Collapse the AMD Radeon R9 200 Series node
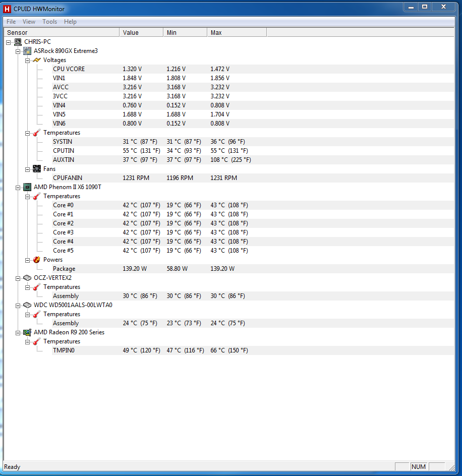This screenshot has width=462, height=476. (18, 333)
